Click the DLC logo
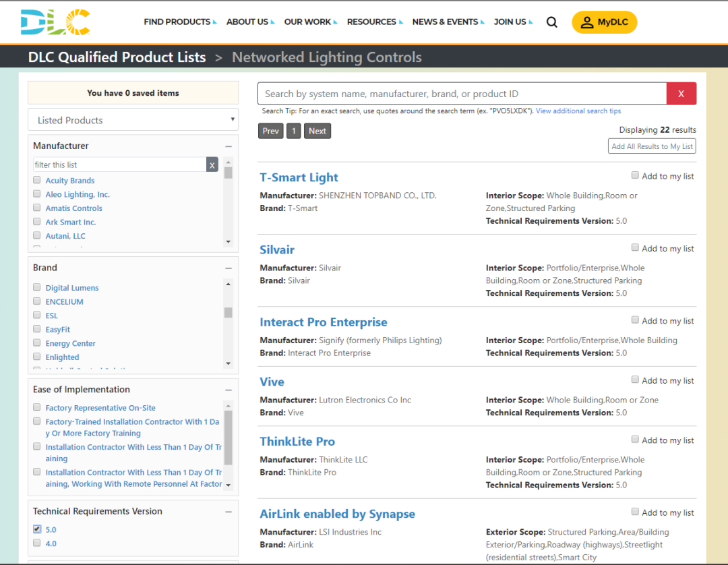This screenshot has height=565, width=728. pyautogui.click(x=55, y=22)
